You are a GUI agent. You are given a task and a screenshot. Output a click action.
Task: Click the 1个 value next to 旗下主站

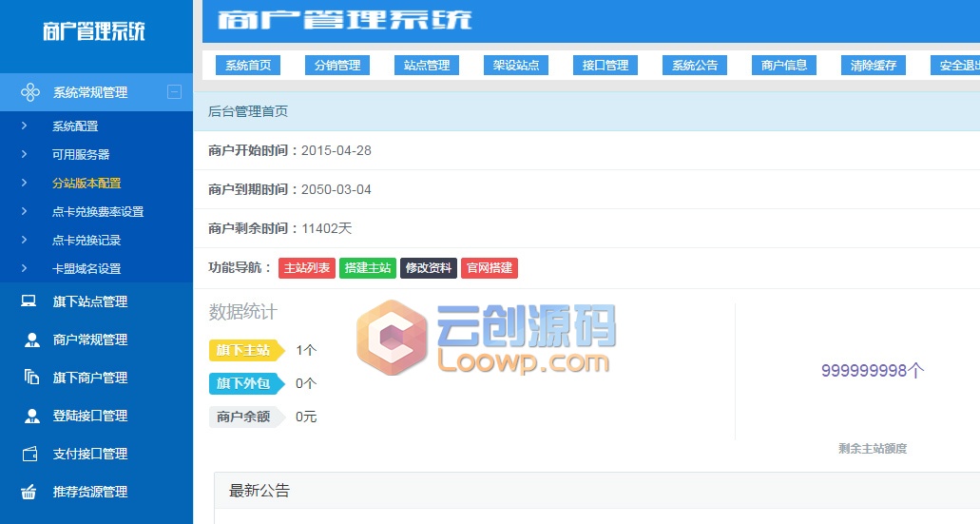click(306, 350)
